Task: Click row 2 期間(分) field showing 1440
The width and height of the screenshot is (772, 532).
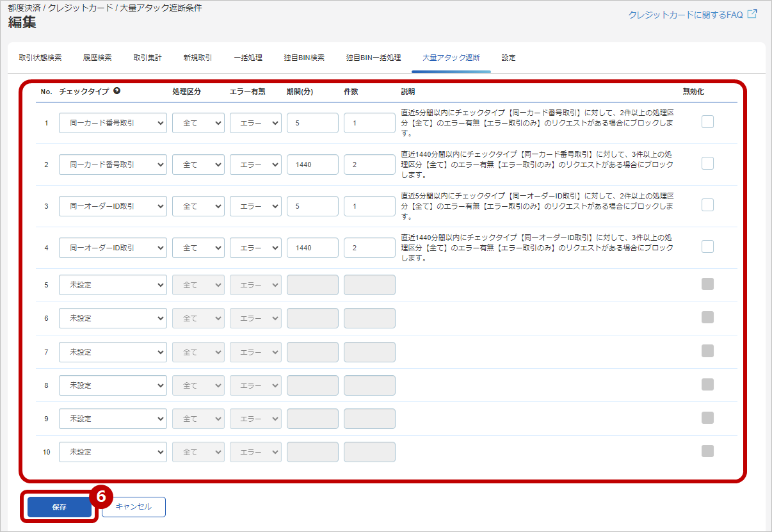Action: coord(312,165)
